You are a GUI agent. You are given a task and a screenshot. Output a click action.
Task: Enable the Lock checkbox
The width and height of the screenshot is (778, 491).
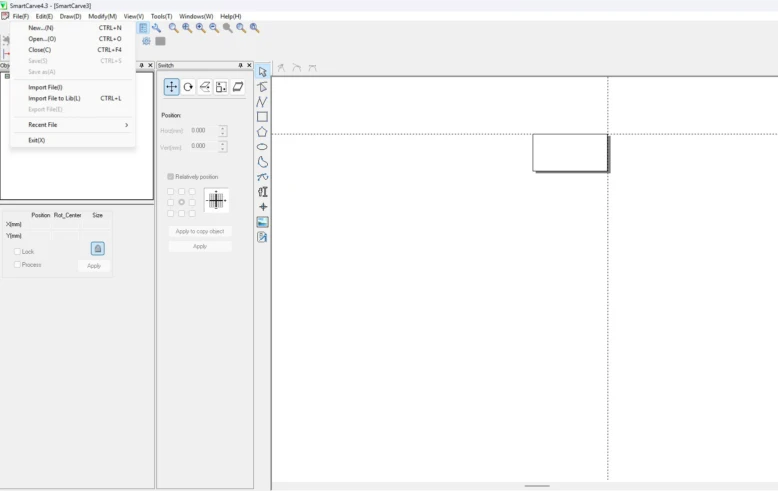coord(17,251)
